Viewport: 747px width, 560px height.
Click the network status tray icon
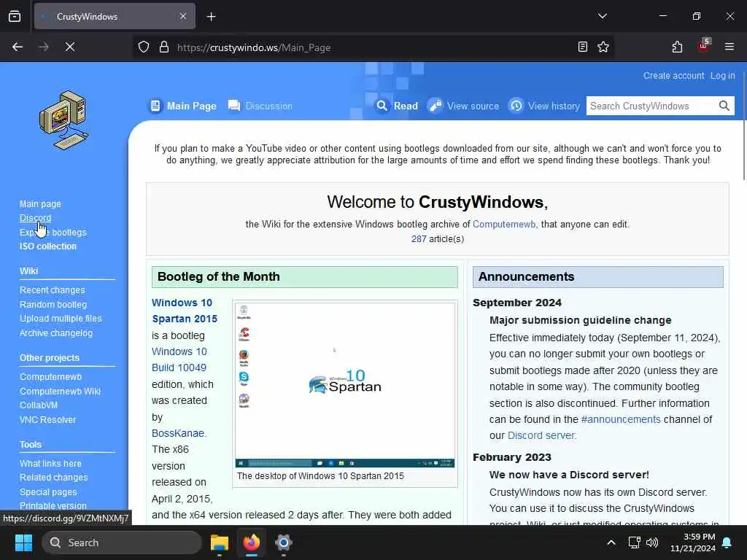[634, 542]
